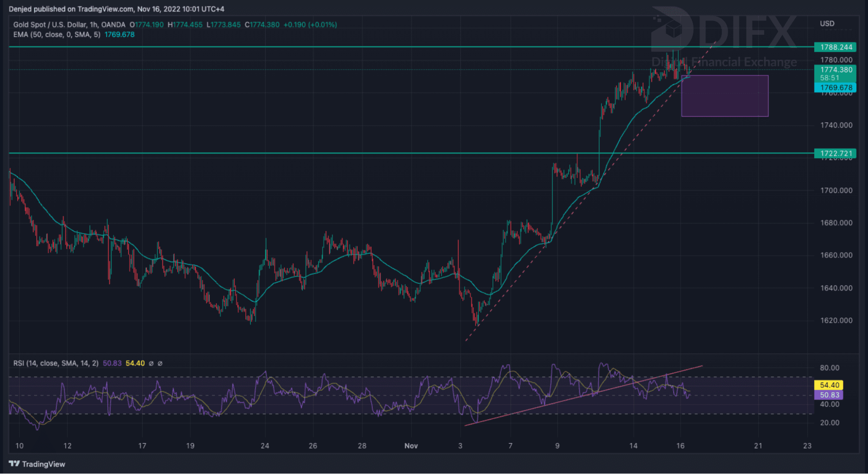Click the yellow RSI label 54.40 on axis
Screen dimensions: 868x474
[x=828, y=385]
